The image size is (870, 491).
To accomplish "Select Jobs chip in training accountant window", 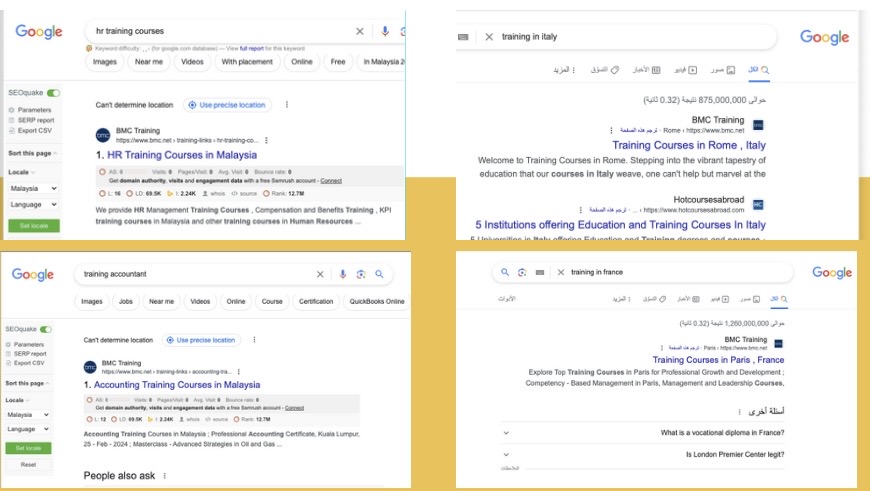I will point(126,301).
